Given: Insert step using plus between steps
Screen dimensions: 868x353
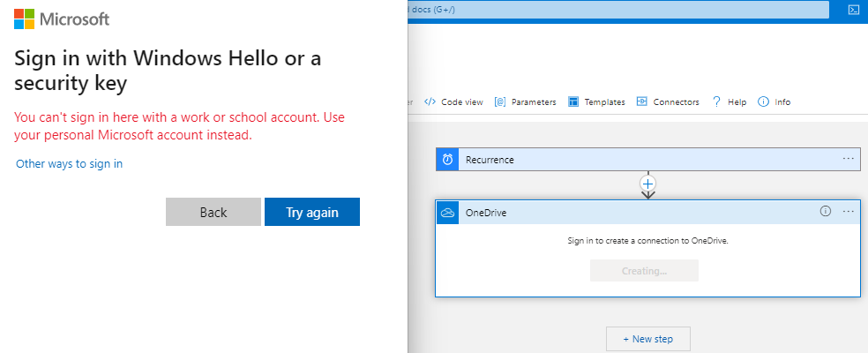Looking at the screenshot, I should (x=647, y=183).
